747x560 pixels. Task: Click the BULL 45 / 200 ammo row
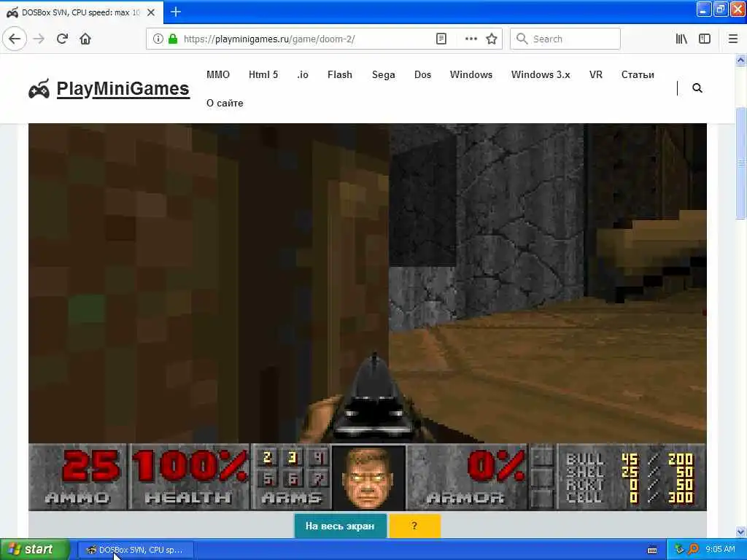pos(630,459)
